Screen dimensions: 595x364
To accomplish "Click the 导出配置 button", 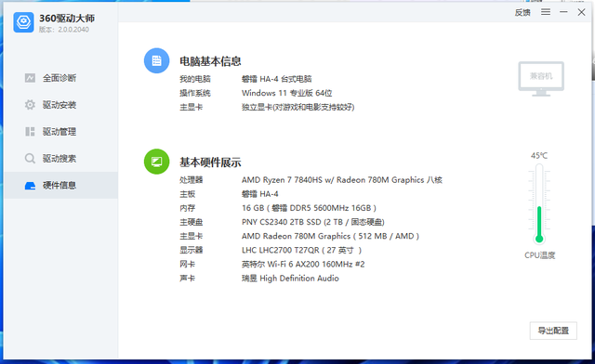I will click(x=553, y=331).
